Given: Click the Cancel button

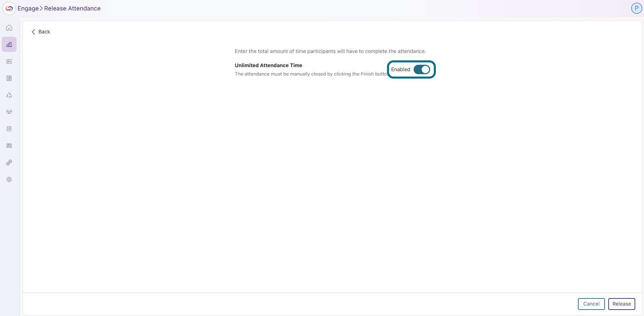Looking at the screenshot, I should point(591,304).
